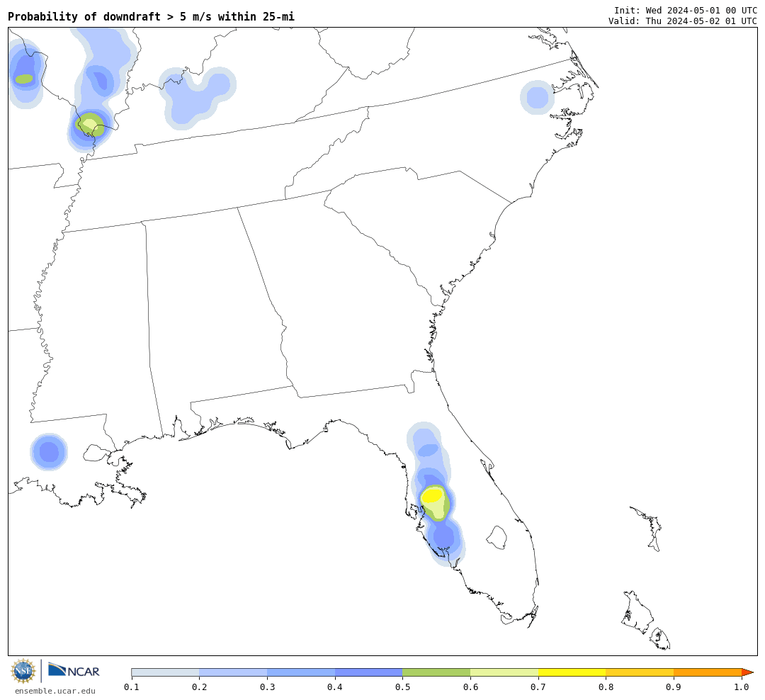
Task: Click the red arrow tip of colorbar
Action: (747, 672)
